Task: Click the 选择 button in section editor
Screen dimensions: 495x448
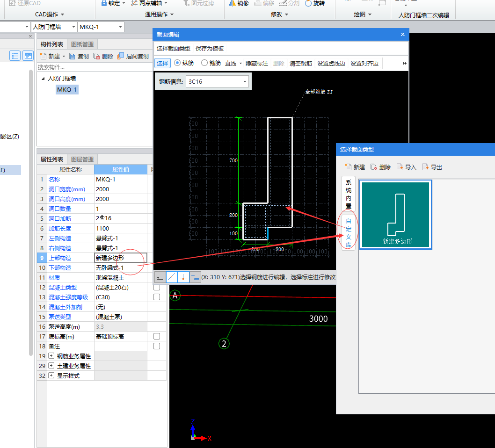Action: [x=162, y=63]
